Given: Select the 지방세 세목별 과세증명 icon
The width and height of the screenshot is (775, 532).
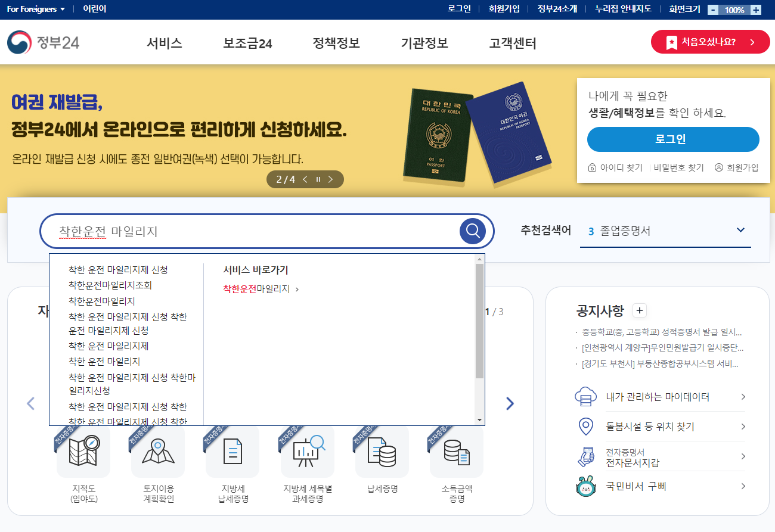Looking at the screenshot, I should point(307,452).
